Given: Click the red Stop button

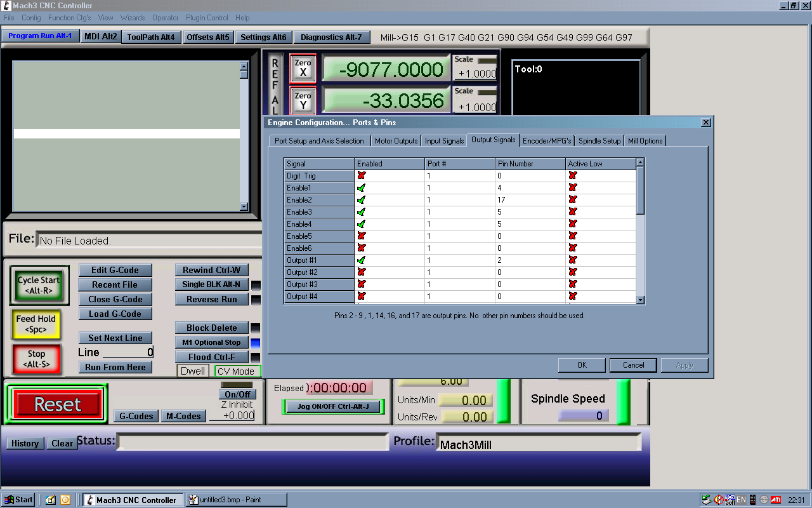Looking at the screenshot, I should (x=36, y=359).
